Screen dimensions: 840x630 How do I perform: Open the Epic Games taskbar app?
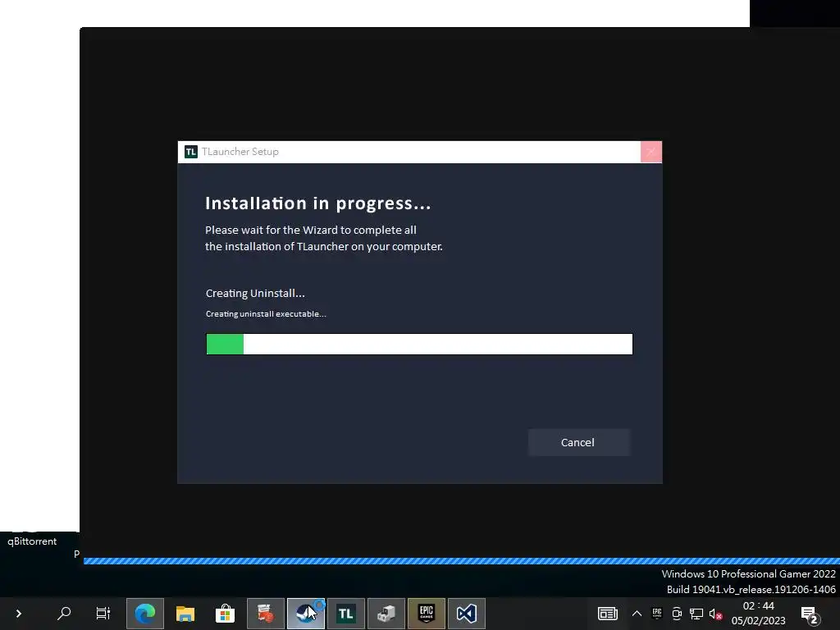tap(427, 614)
